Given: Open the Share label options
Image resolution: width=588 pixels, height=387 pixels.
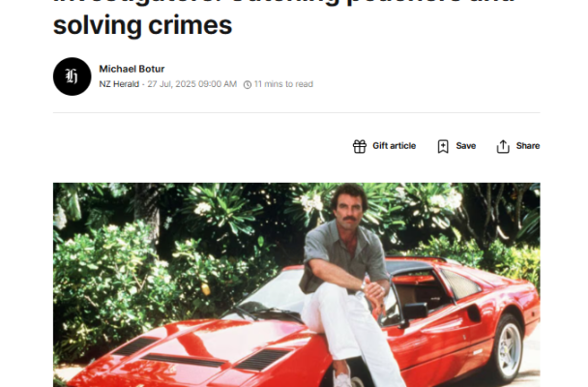Looking at the screenshot, I should coord(528,146).
